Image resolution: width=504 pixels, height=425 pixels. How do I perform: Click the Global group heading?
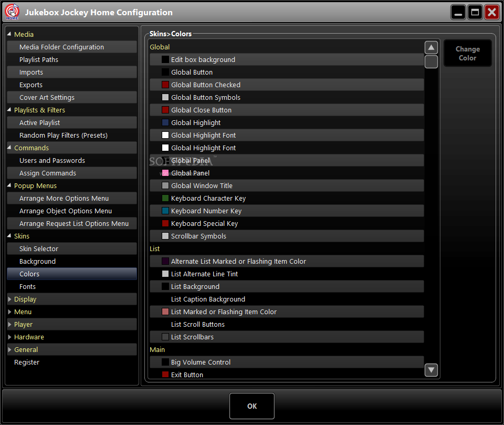coord(160,47)
